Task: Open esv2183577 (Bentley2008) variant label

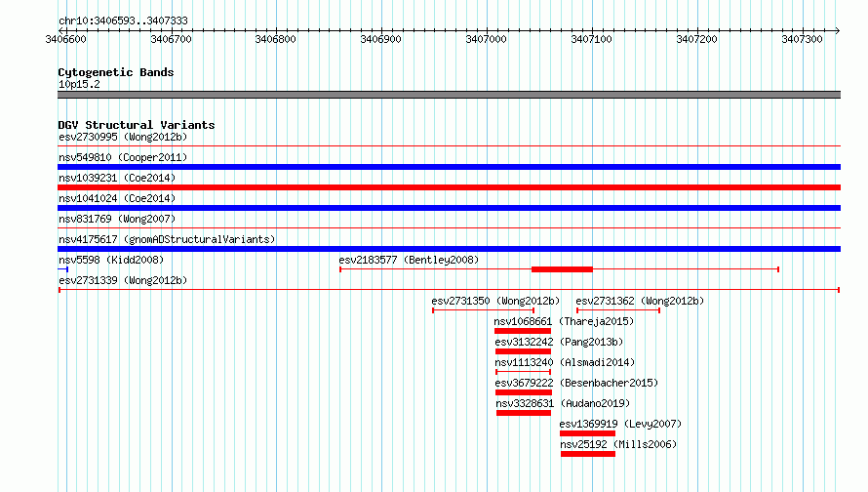Action: tap(409, 260)
